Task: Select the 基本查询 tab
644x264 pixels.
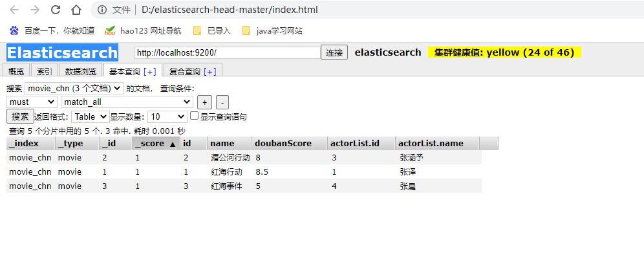Action: [124, 71]
